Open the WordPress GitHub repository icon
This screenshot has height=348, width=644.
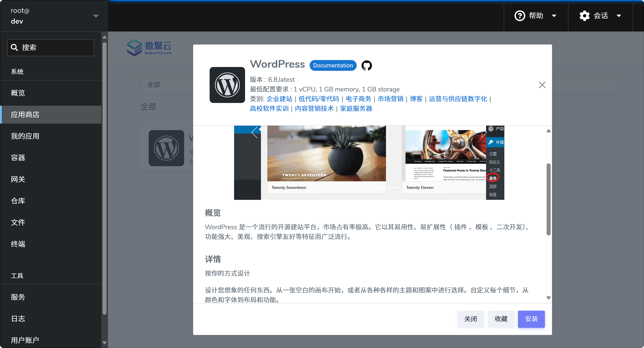pos(367,65)
